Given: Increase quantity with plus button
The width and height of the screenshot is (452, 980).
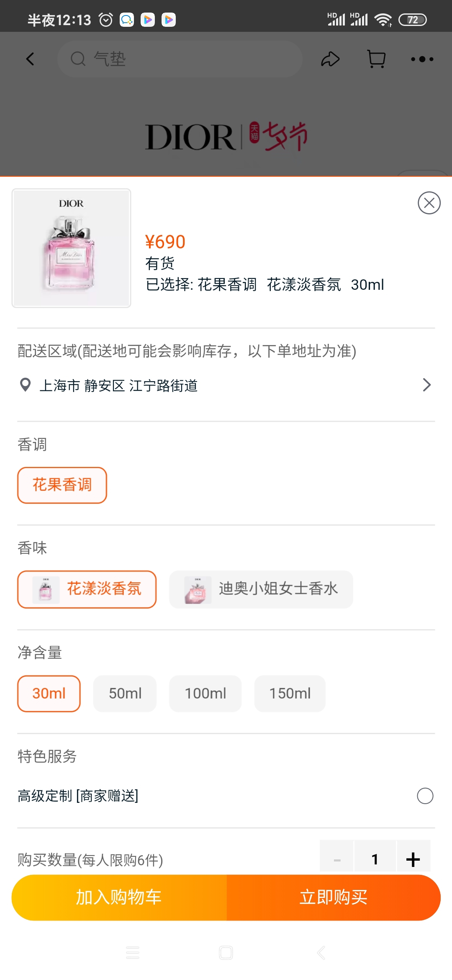Looking at the screenshot, I should click(x=413, y=859).
